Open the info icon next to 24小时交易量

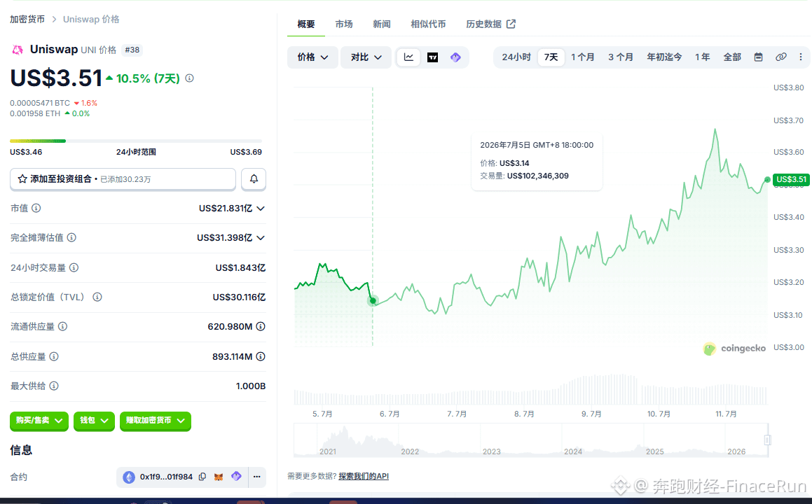pos(74,267)
